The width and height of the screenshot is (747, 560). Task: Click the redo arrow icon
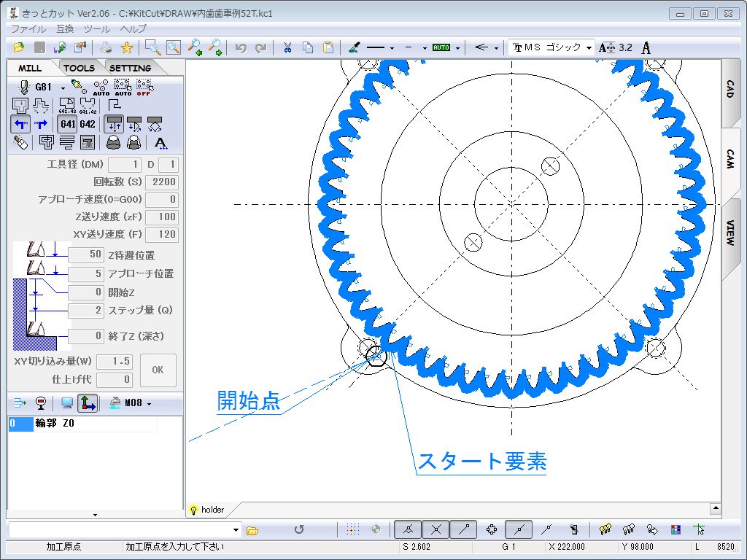pos(261,47)
